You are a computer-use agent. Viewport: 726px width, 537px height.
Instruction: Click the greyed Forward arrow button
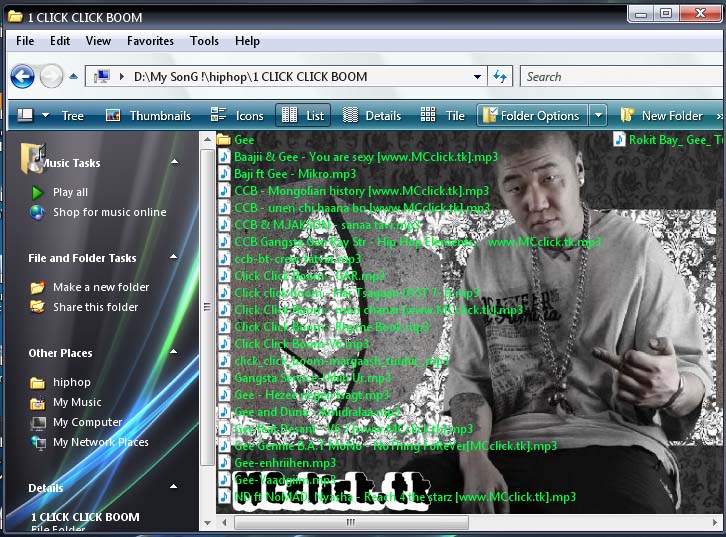point(51,76)
